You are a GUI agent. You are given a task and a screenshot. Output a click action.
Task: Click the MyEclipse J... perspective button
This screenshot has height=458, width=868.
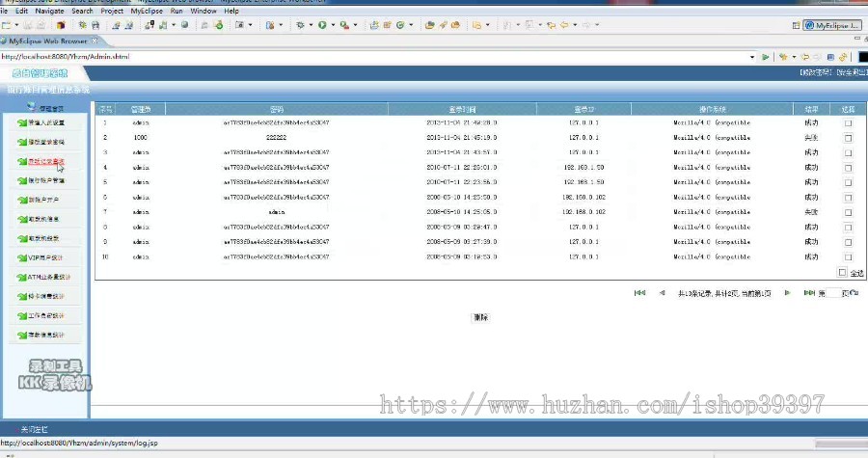832,25
